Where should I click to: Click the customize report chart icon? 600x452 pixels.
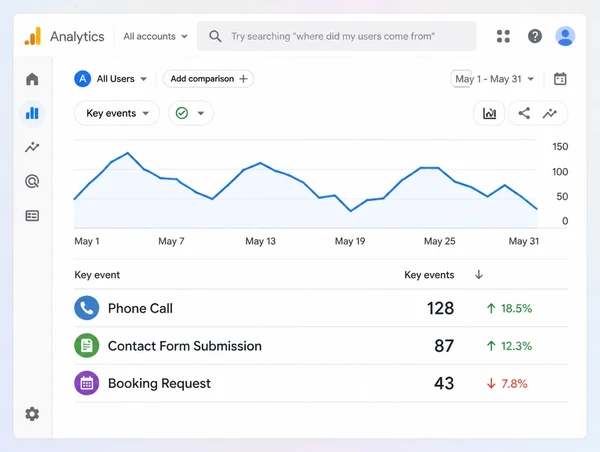click(x=489, y=113)
